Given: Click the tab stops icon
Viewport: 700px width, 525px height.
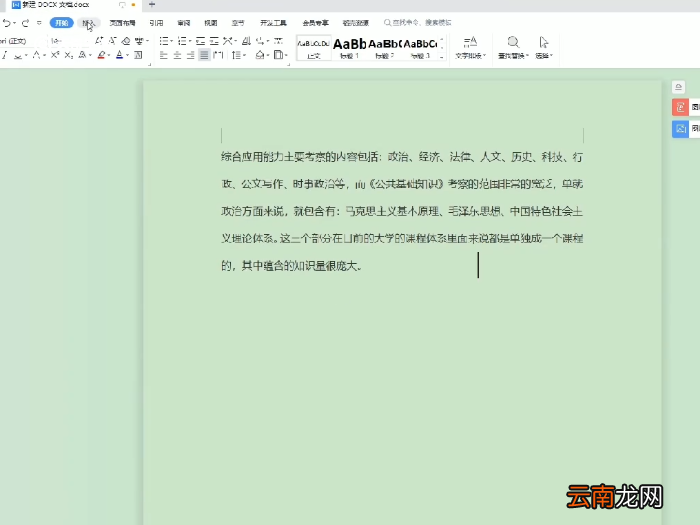Looking at the screenshot, I should tap(279, 41).
